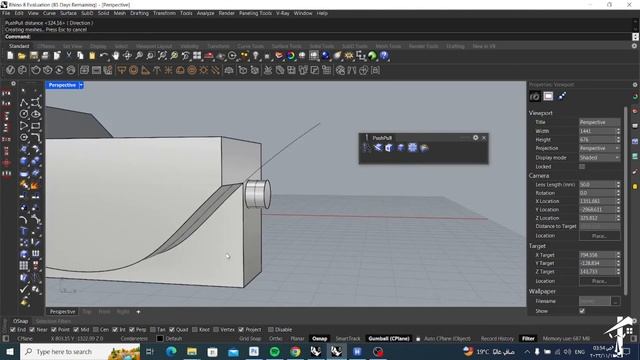Toggle the Quad osnap checkbox
The width and height of the screenshot is (640, 360).
(x=172, y=330)
